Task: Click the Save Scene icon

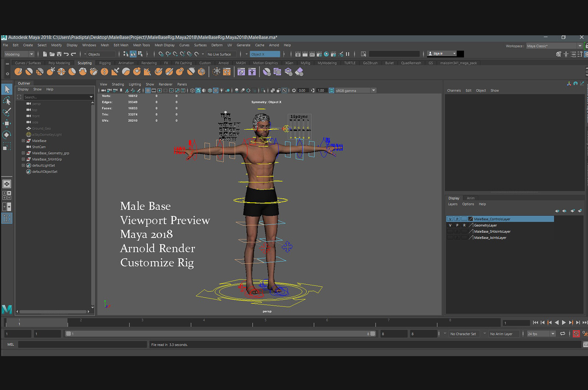Action: point(59,54)
